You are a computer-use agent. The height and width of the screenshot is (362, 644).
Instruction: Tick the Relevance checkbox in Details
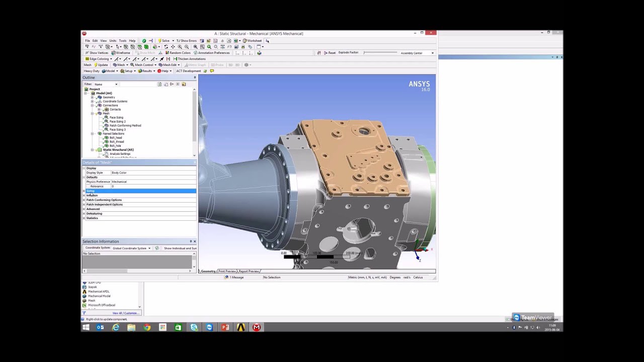(88, 187)
